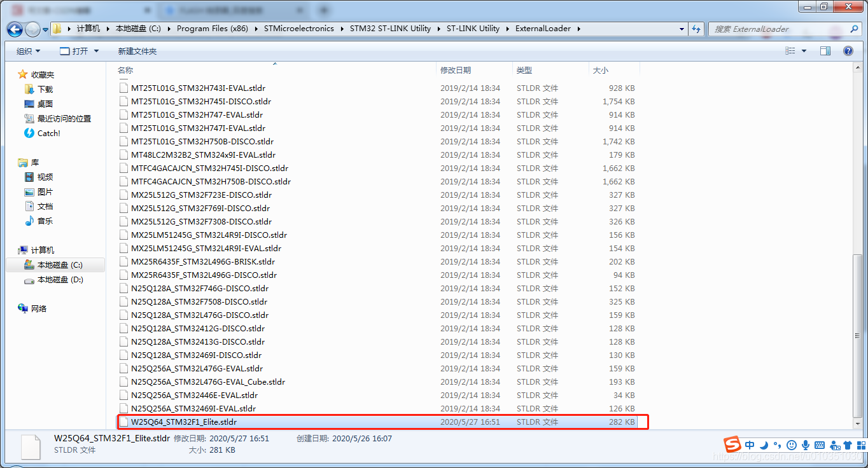Click file icon of MX25L512G_STM32F723E-DISCO.stldr
868x468 pixels.
(x=124, y=195)
